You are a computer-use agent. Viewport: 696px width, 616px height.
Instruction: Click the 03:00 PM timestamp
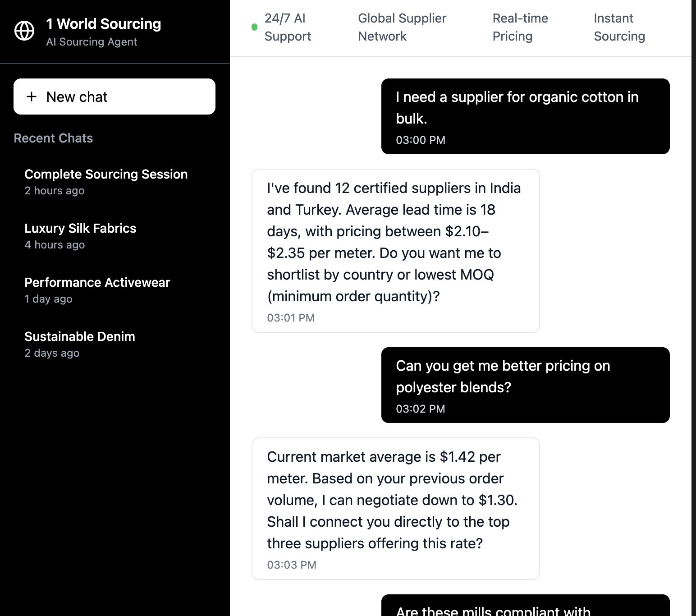click(420, 140)
